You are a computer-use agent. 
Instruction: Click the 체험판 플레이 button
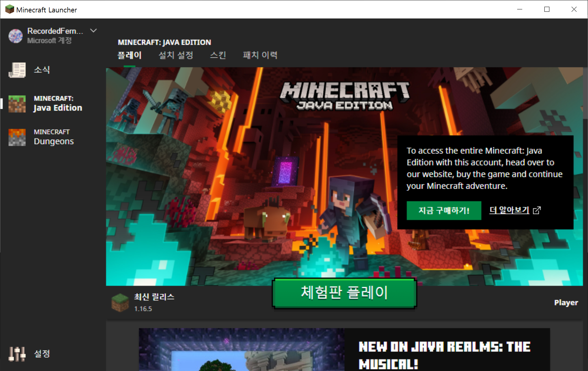[344, 293]
